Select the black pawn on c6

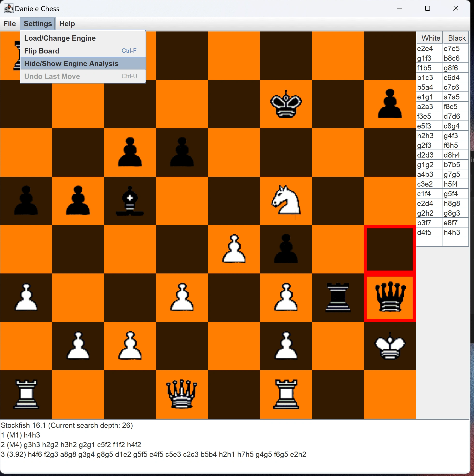point(130,152)
